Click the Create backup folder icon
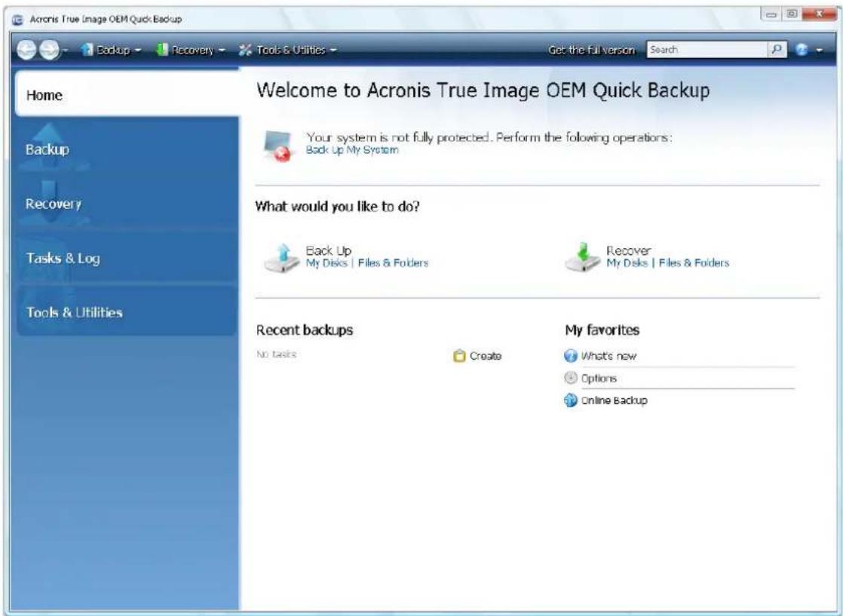Viewport: 843px width, 616px height. point(459,356)
